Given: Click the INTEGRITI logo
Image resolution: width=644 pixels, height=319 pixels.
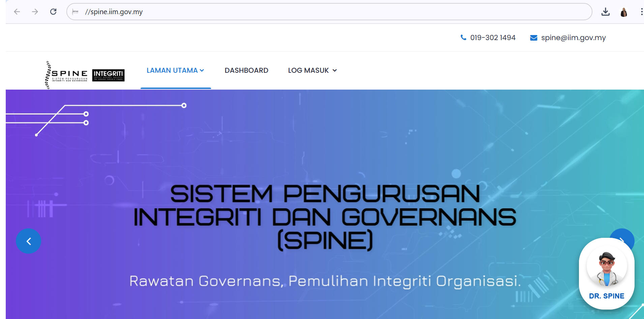Looking at the screenshot, I should tap(108, 75).
